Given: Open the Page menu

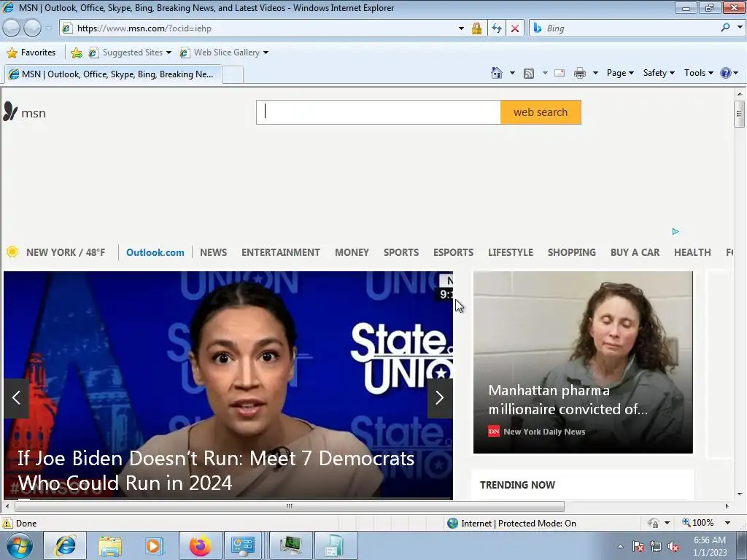Looking at the screenshot, I should click(620, 73).
